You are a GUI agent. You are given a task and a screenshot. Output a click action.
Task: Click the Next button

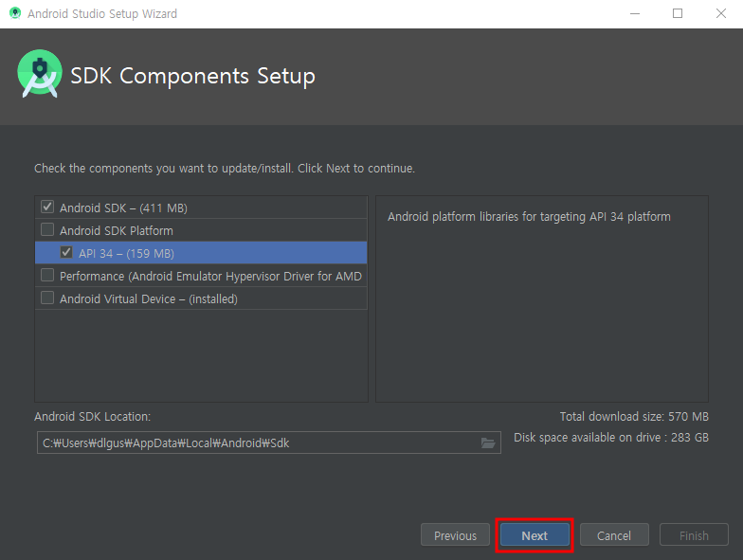(535, 535)
